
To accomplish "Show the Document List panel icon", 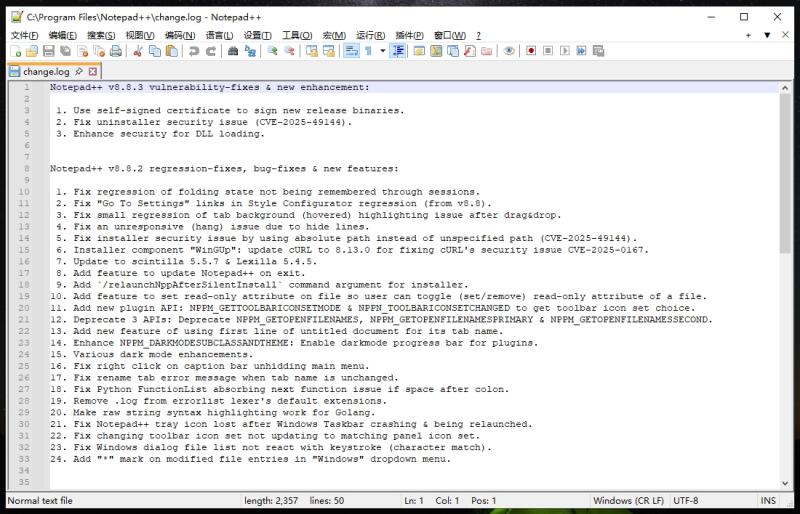I will pyautogui.click(x=453, y=51).
